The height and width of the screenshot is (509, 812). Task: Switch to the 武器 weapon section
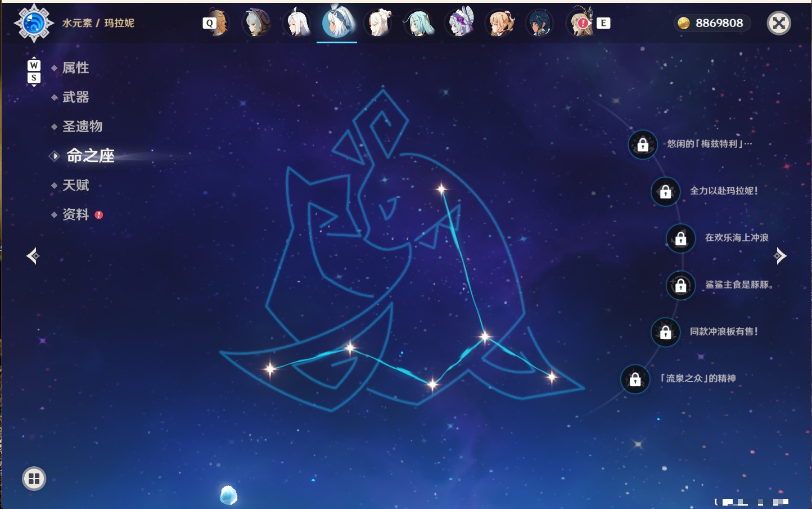75,97
